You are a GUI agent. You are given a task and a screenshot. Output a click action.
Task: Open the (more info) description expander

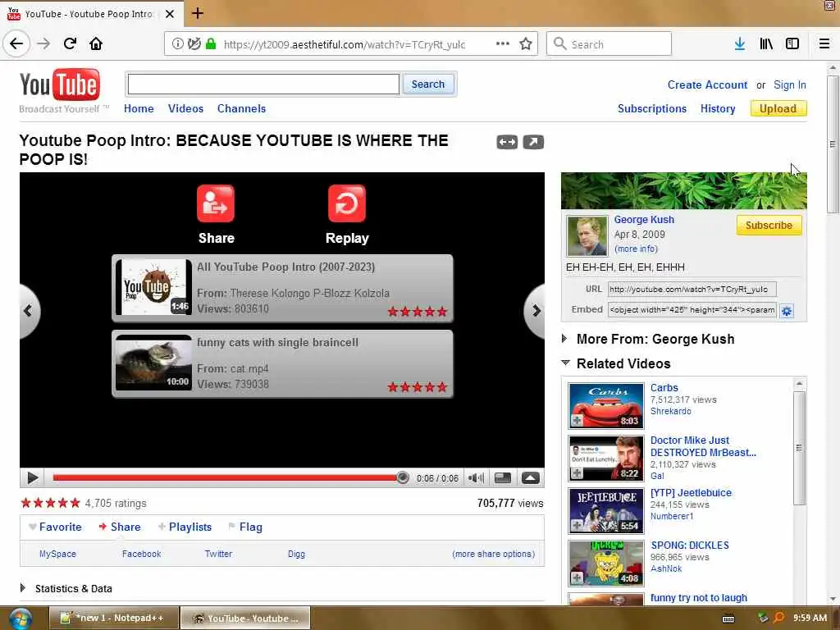point(636,249)
